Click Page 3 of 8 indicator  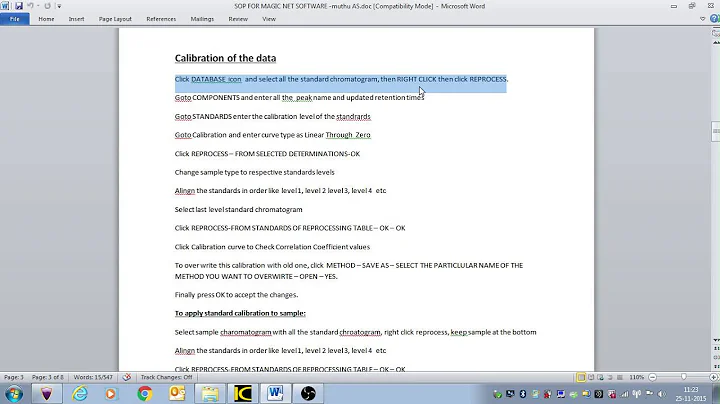click(47, 377)
